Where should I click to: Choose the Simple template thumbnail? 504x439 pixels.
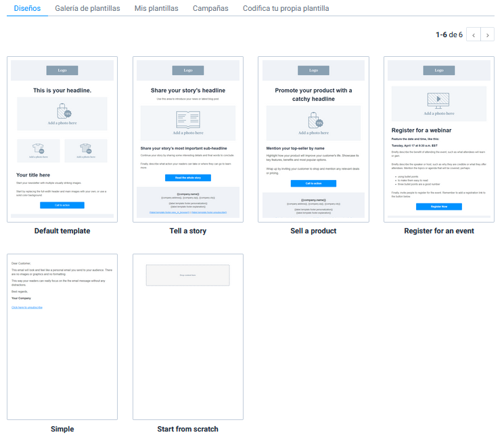(x=62, y=337)
